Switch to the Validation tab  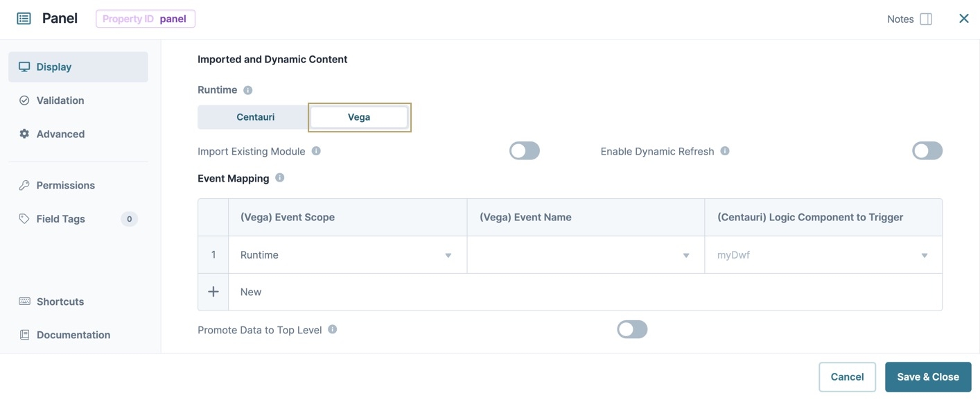pos(78,101)
